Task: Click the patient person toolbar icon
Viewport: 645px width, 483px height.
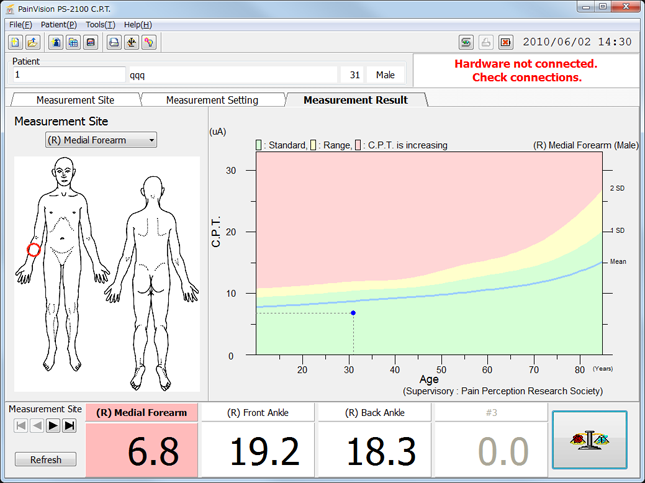Action: [56, 42]
